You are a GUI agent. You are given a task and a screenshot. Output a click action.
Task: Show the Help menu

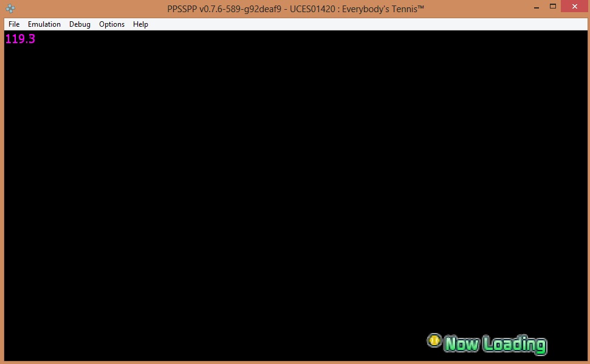coord(140,24)
